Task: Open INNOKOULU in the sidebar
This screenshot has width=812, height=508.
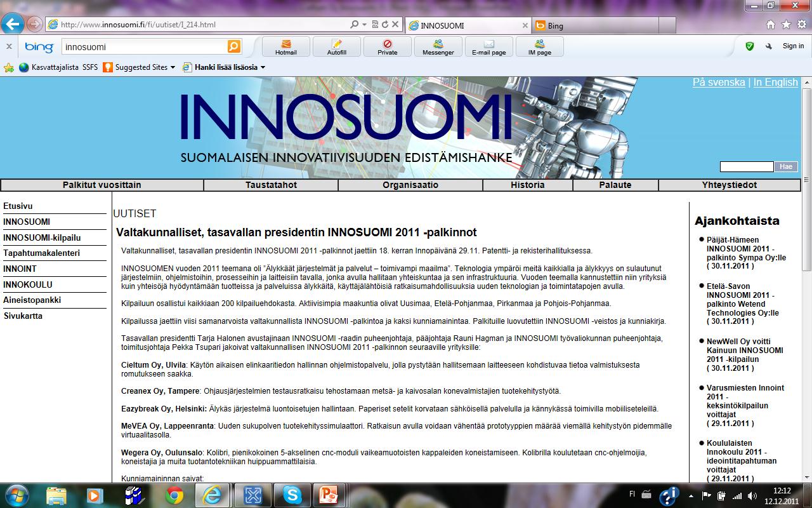Action: [x=28, y=284]
